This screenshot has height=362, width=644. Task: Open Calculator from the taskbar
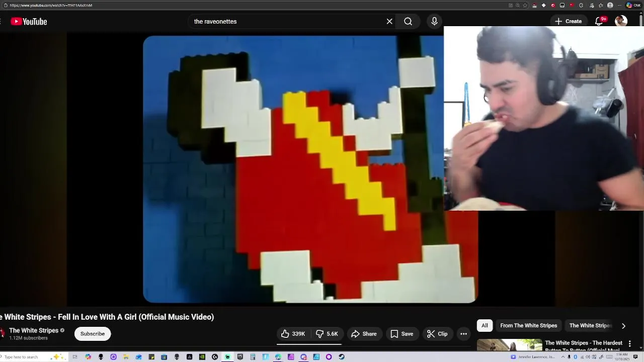[x=253, y=357]
